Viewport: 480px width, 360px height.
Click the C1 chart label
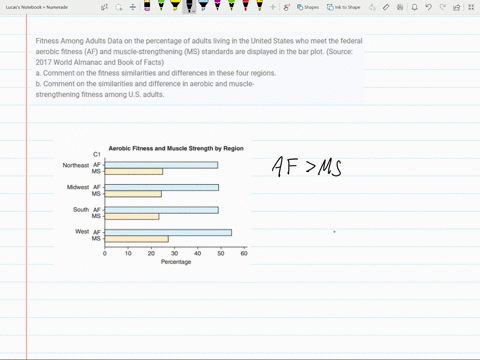pyautogui.click(x=97, y=154)
